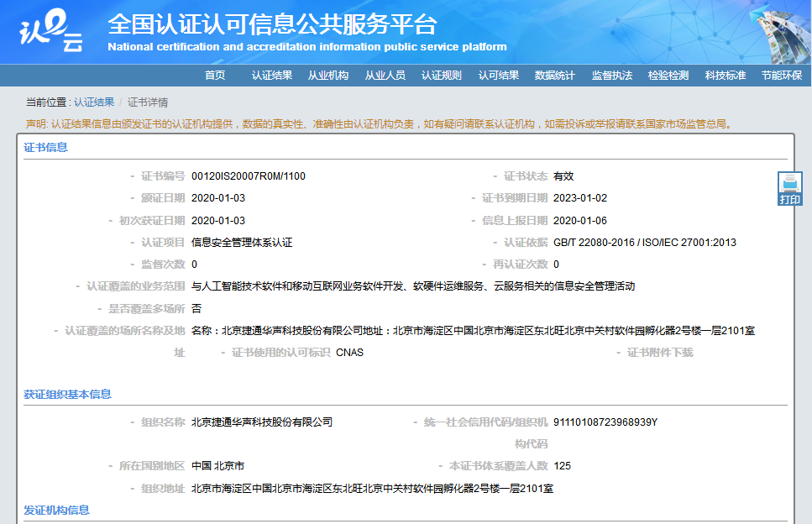Viewport: 812px width, 524px height.
Task: Navigate to 数据统计 statistics page
Action: coord(554,75)
